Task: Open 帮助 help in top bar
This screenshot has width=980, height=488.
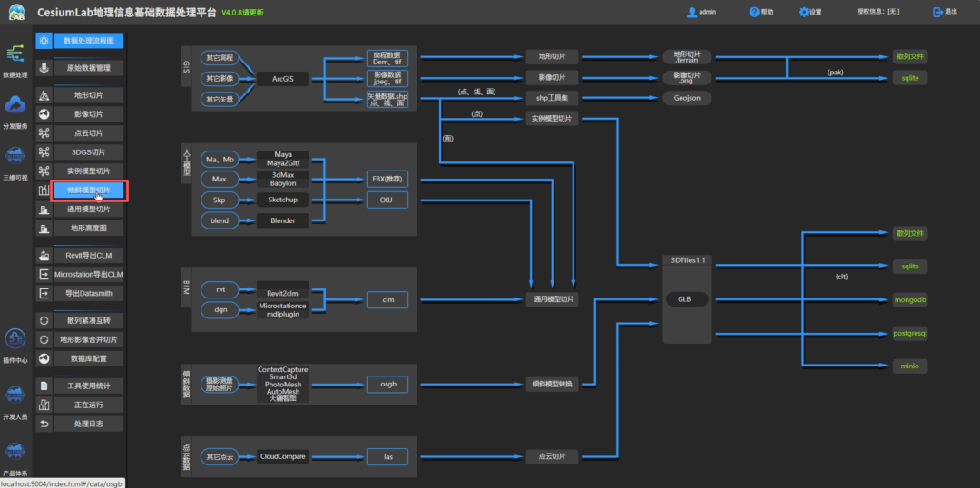Action: [760, 12]
